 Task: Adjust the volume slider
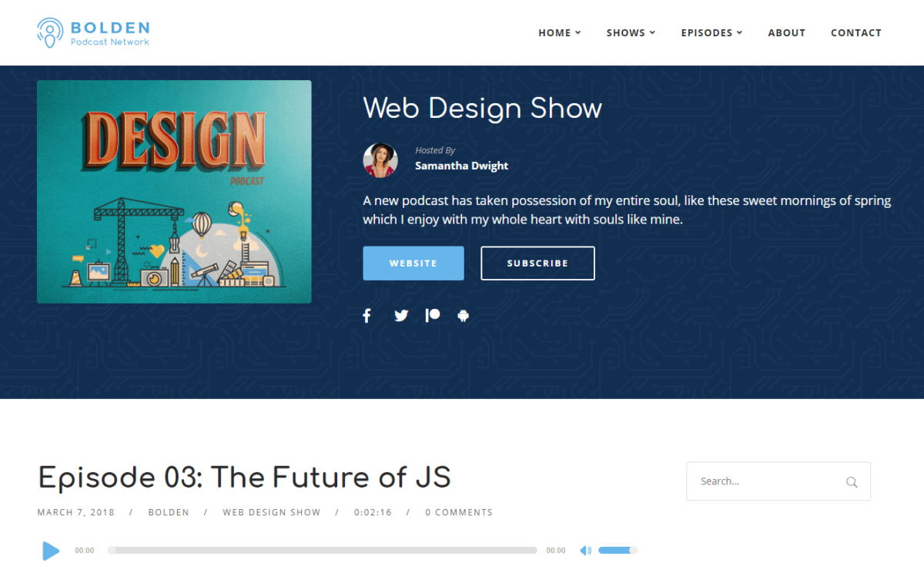tap(616, 550)
